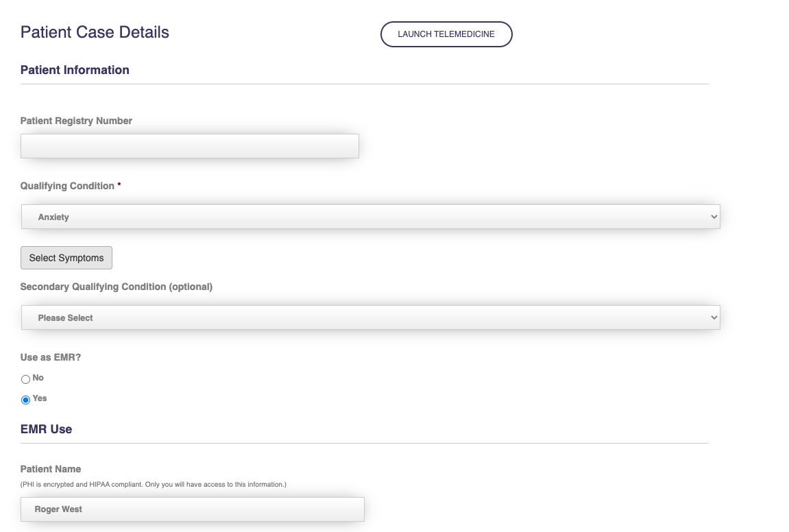The width and height of the screenshot is (789, 532).
Task: Click the 'Qualifying Condition' field label
Action: [67, 186]
